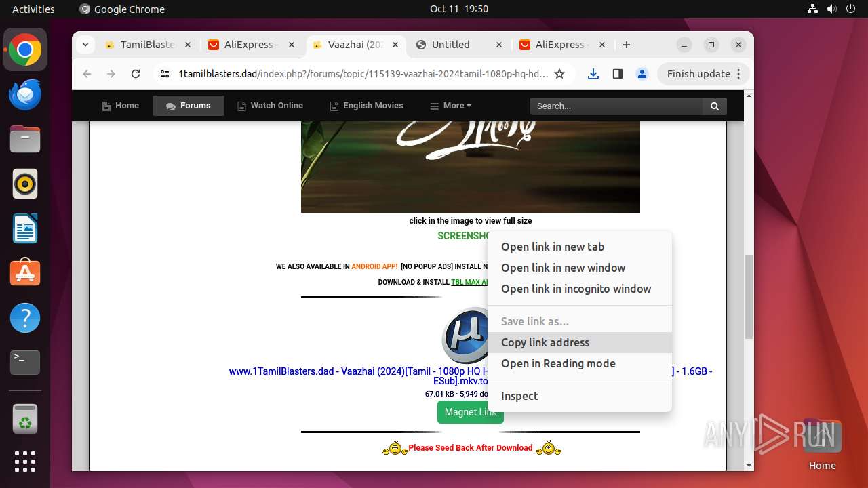
Task: Open Ubuntu Software store in the dock
Action: click(25, 273)
